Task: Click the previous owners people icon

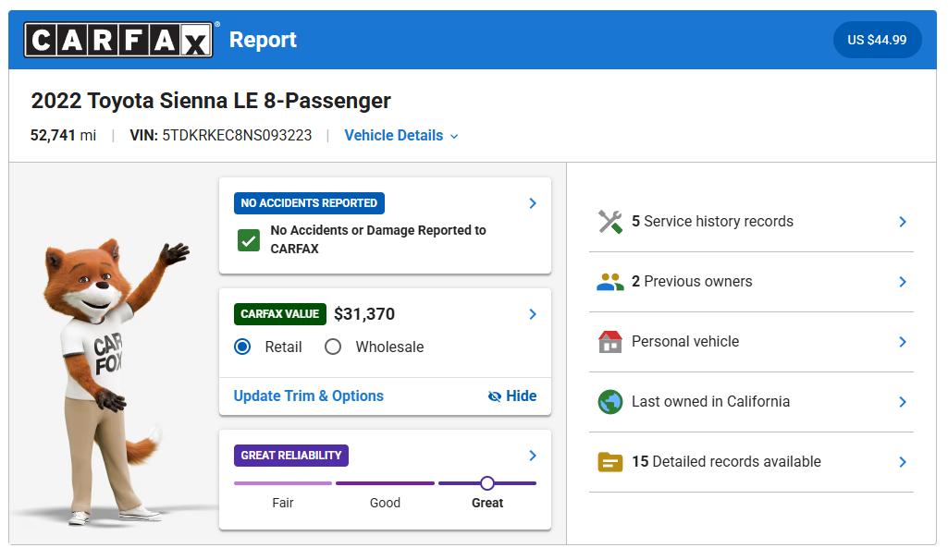Action: pyautogui.click(x=609, y=282)
